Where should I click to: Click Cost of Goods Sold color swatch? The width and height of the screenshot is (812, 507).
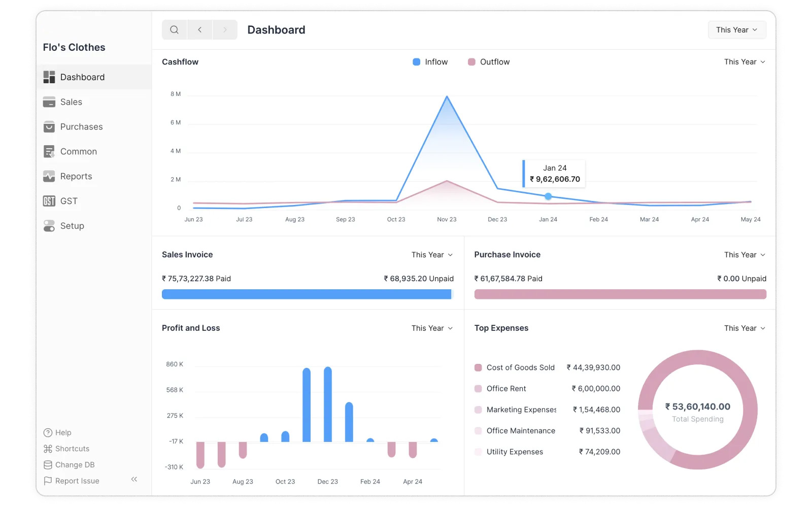(478, 367)
